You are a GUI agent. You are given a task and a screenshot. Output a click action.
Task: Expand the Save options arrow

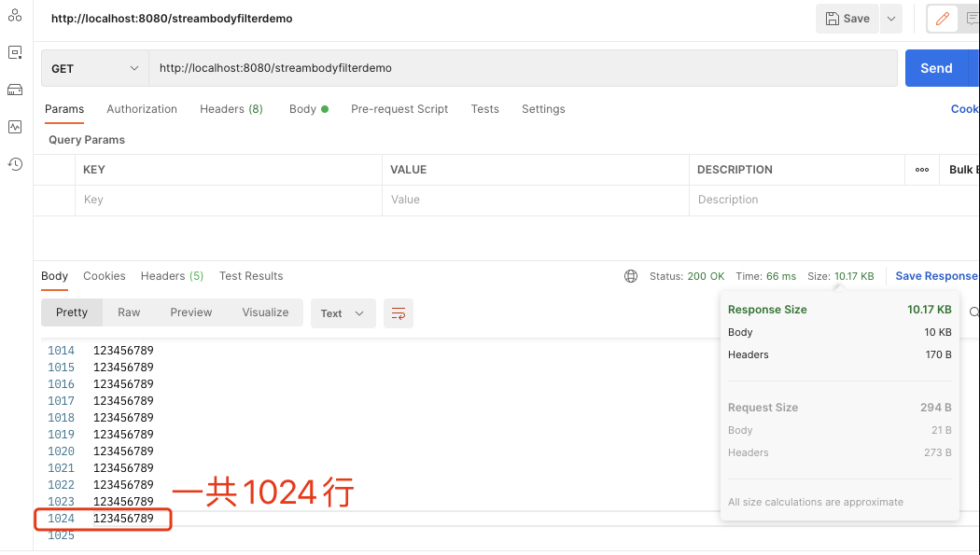pyautogui.click(x=891, y=19)
